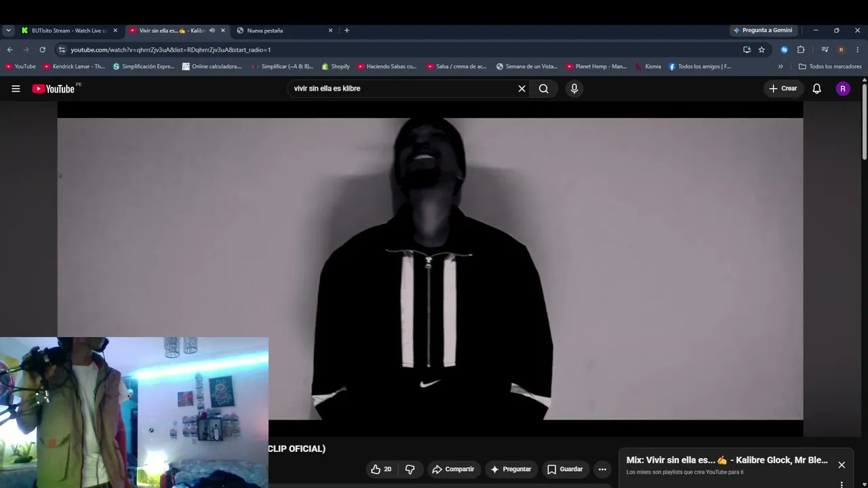Open the Simplificación Expre... bookmark
Viewport: 868px width, 488px height.
click(x=143, y=66)
